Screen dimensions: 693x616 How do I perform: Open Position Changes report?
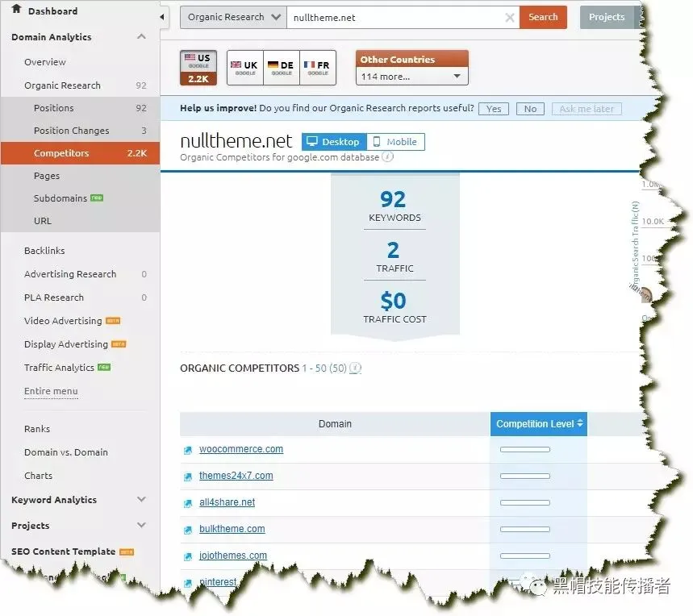[x=72, y=131]
